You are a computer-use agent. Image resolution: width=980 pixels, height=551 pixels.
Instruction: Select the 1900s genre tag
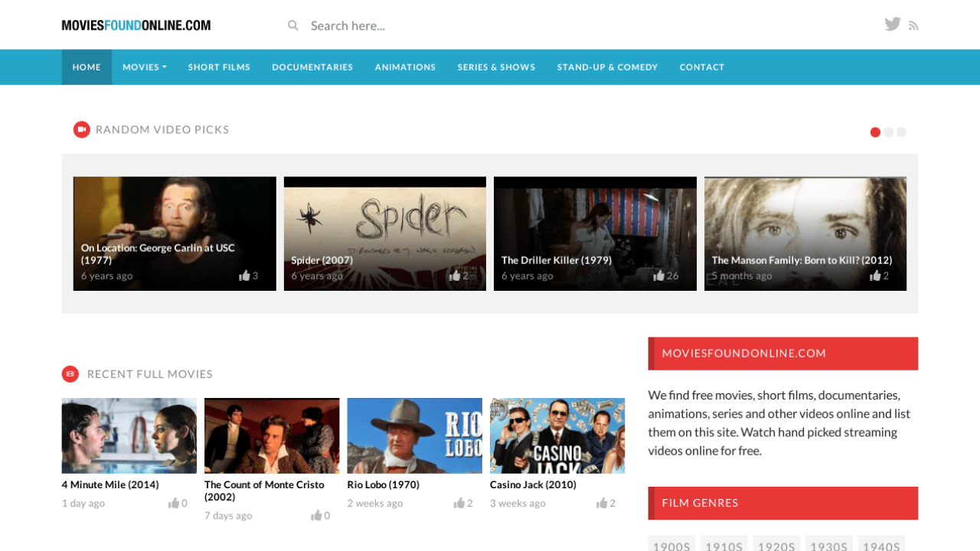[x=671, y=543]
